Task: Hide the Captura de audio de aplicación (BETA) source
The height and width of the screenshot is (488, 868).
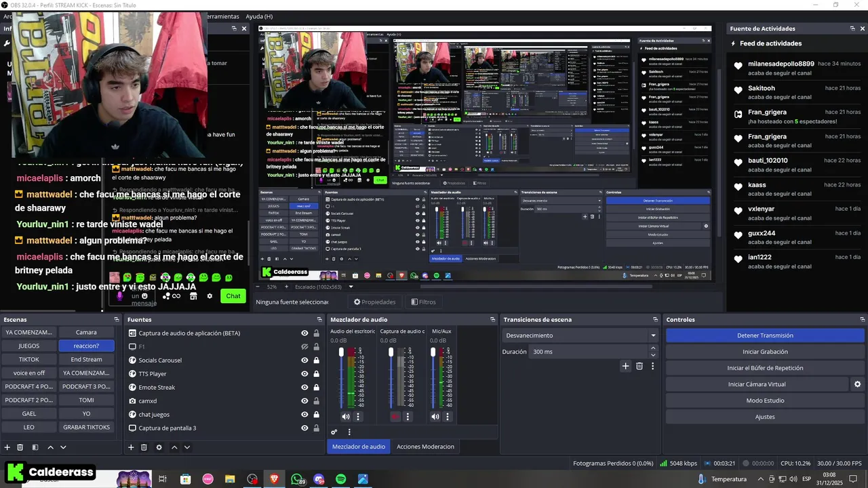Action: pyautogui.click(x=305, y=333)
